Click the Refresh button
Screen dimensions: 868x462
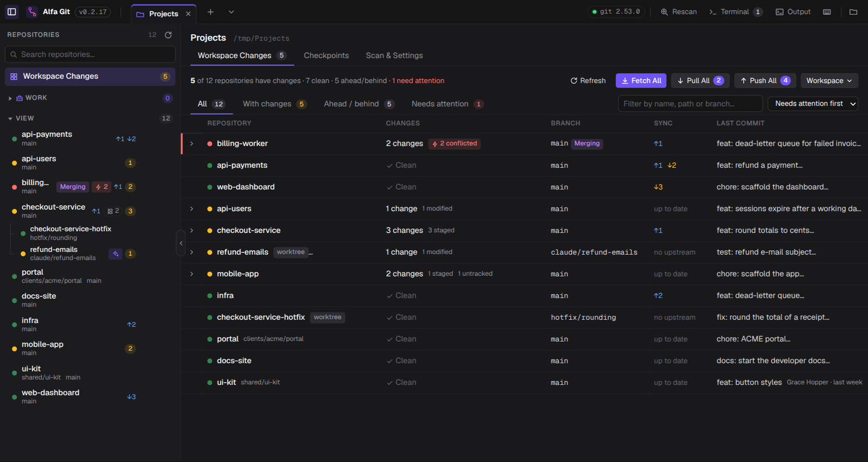point(588,81)
